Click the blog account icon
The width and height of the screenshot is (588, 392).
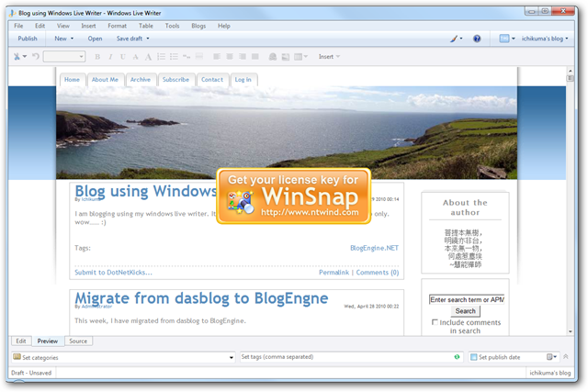[x=504, y=39]
